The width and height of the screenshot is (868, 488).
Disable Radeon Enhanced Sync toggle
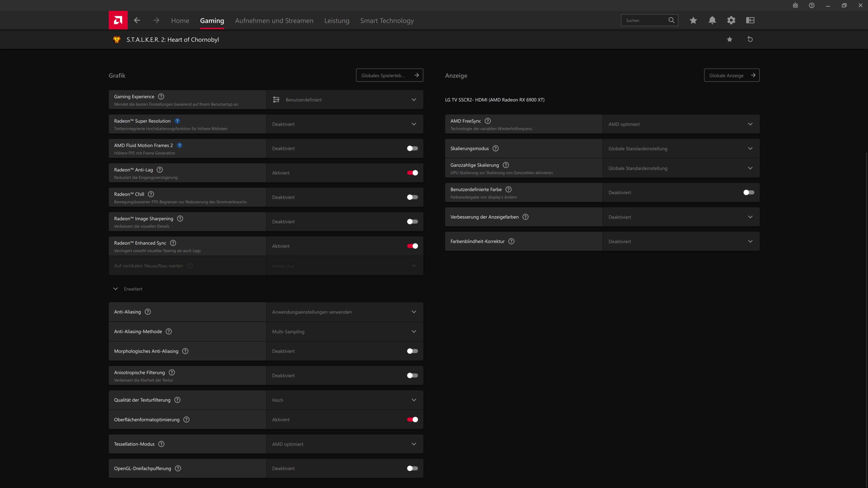[x=412, y=246]
